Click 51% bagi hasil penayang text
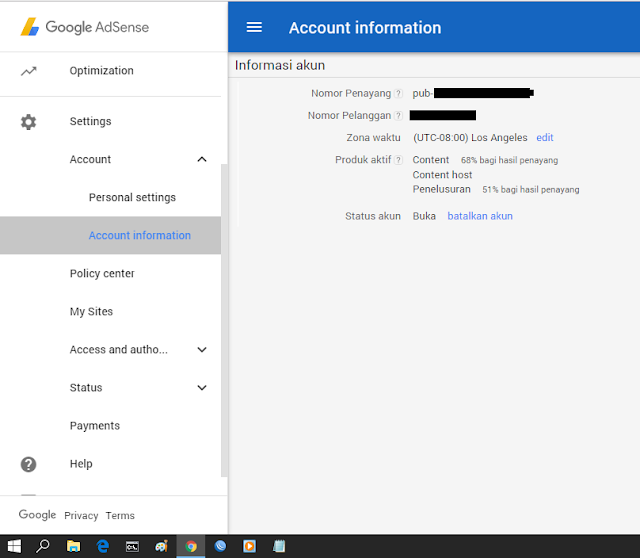This screenshot has width=640, height=558. (531, 189)
